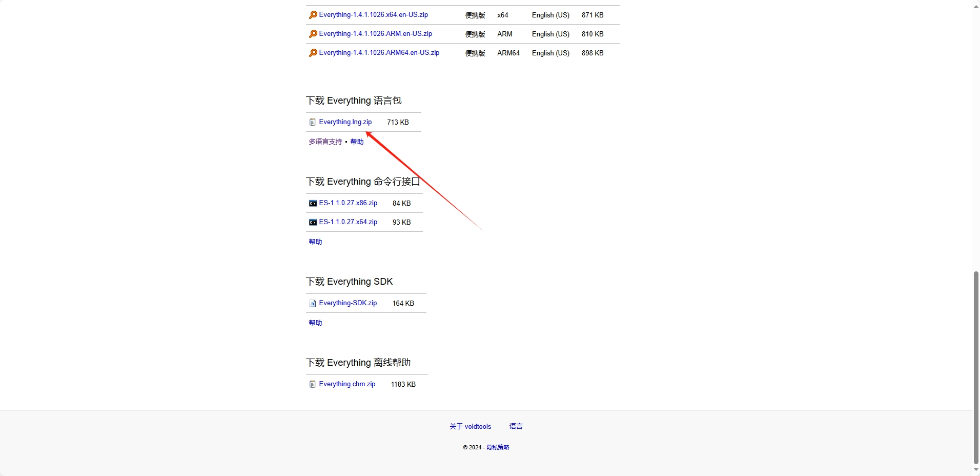Image resolution: width=980 pixels, height=476 pixels.
Task: Select English (US) in the ARM64 row
Action: (550, 53)
